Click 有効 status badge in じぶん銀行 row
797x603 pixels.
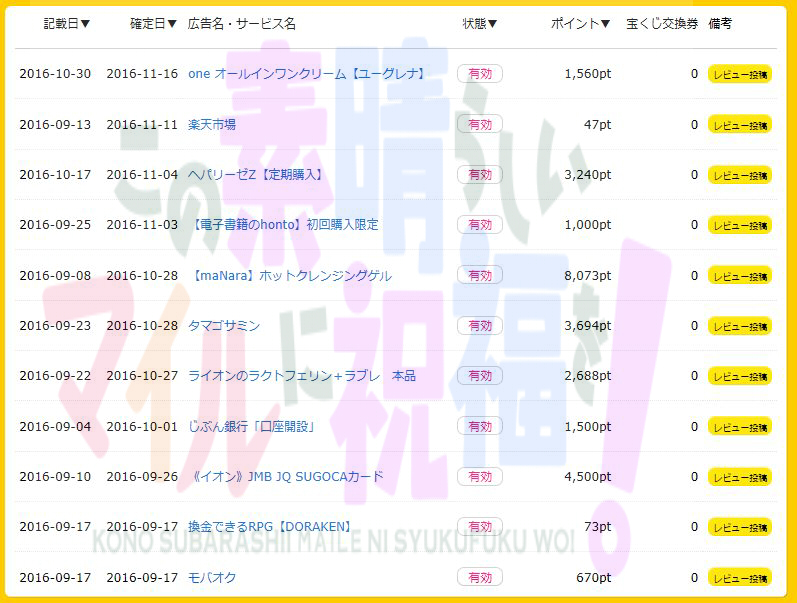tap(480, 427)
